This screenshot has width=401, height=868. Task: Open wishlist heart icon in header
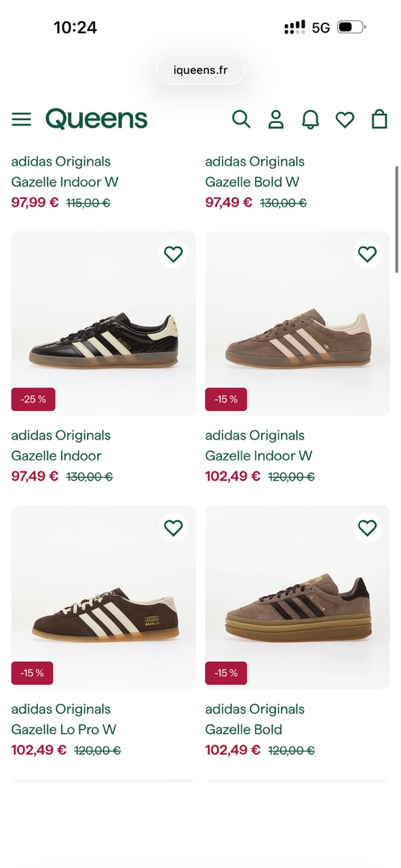click(345, 120)
